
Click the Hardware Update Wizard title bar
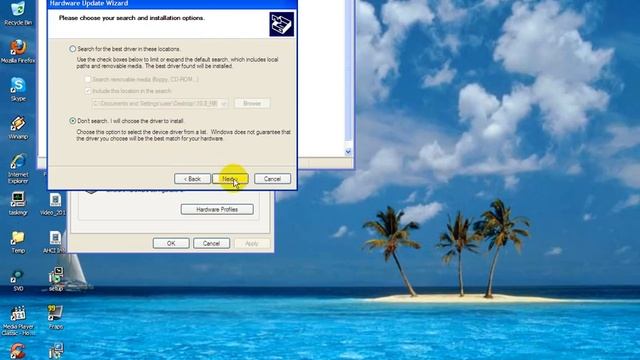tap(172, 4)
